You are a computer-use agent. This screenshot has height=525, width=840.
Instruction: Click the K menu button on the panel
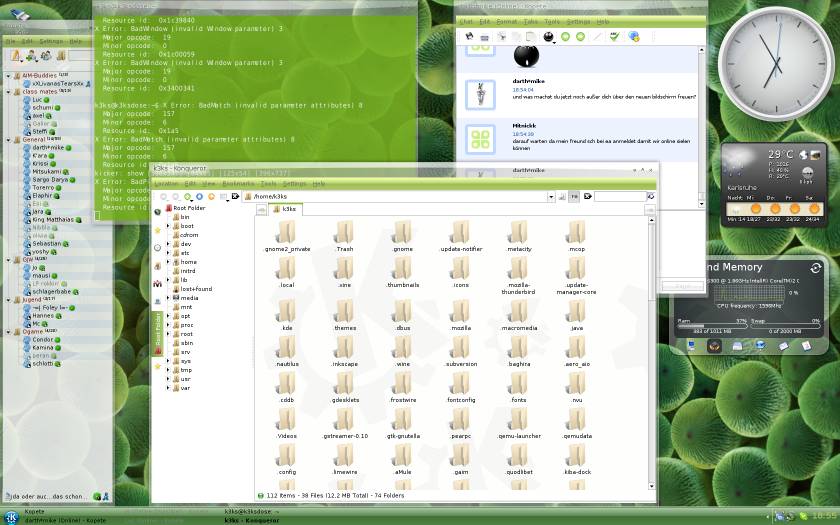click(x=11, y=517)
